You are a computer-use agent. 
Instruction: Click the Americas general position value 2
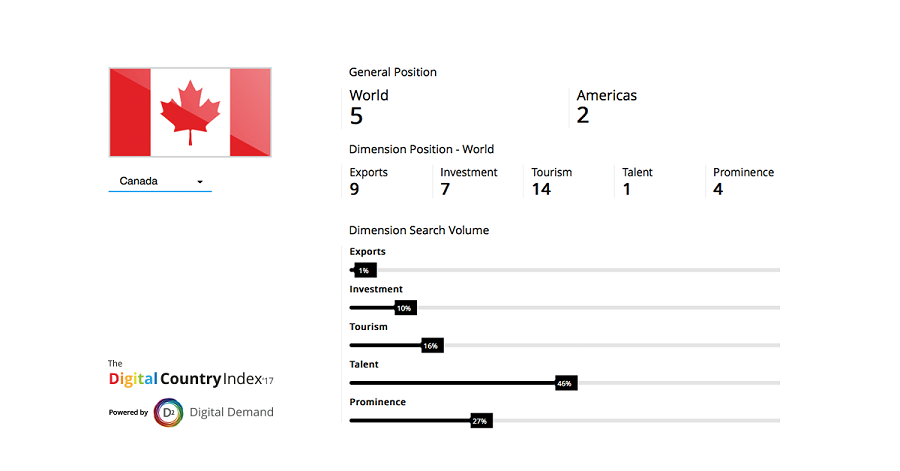[583, 116]
